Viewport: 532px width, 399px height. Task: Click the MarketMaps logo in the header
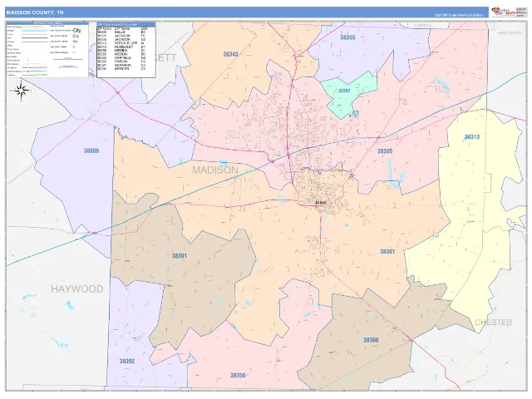[503, 12]
